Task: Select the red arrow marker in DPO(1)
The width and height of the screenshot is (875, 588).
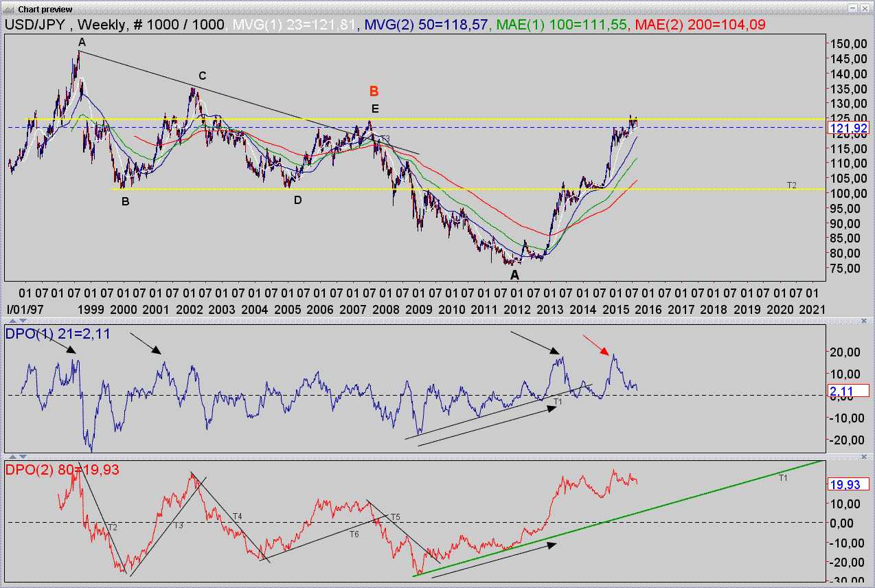Action: pyautogui.click(x=595, y=345)
